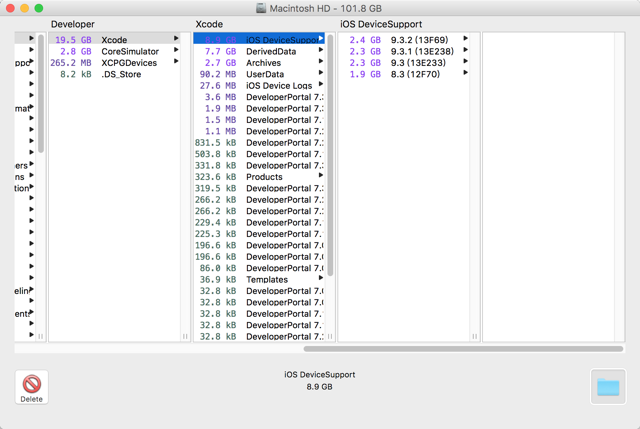
Task: Expand the Xcode row disclosure arrow
Action: click(176, 38)
